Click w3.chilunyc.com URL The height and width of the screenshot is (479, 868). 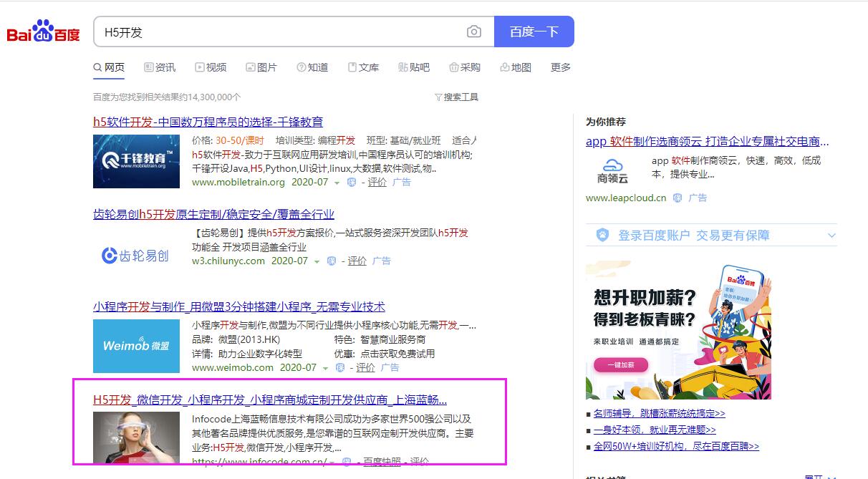pyautogui.click(x=228, y=261)
